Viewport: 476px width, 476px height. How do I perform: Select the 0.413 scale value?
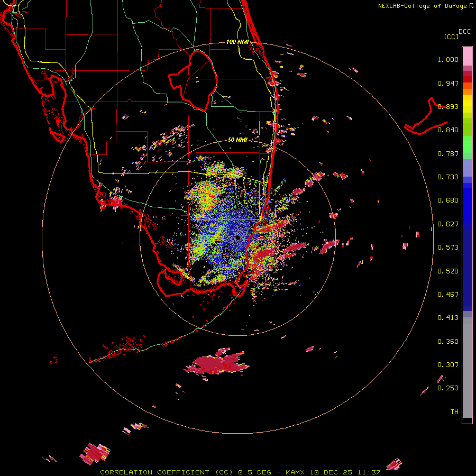click(x=448, y=318)
